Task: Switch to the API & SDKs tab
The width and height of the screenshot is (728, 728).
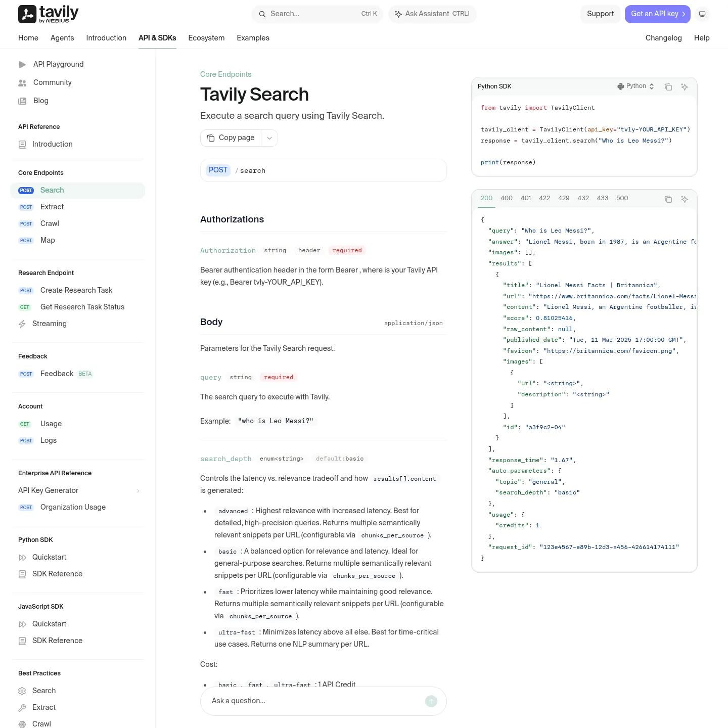Action: coord(157,38)
